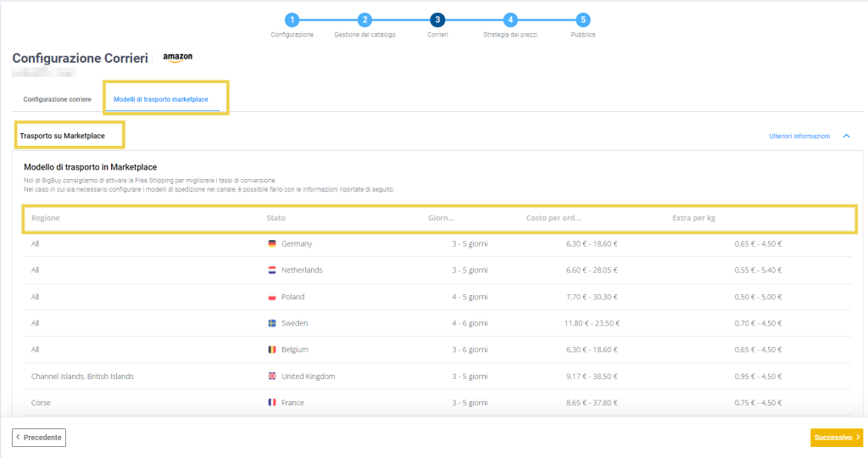
Task: Open Ulteriori informazioni link
Action: pyautogui.click(x=798, y=136)
